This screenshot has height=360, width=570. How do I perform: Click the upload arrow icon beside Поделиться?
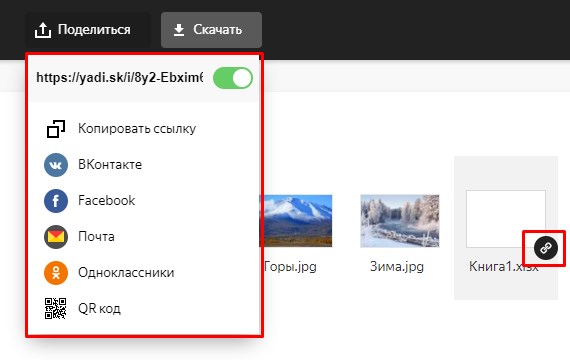click(43, 30)
